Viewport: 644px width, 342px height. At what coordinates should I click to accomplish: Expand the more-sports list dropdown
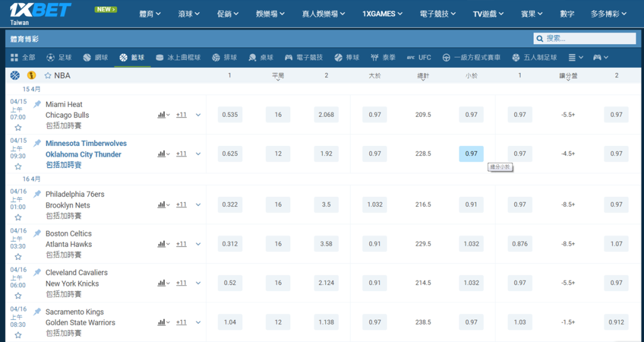click(576, 57)
